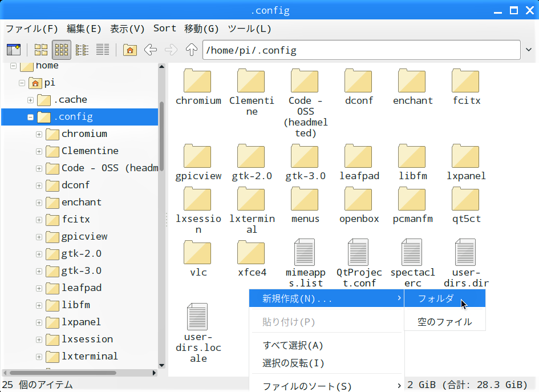
Task: Select mimeapps.list file icon
Action: 305,252
